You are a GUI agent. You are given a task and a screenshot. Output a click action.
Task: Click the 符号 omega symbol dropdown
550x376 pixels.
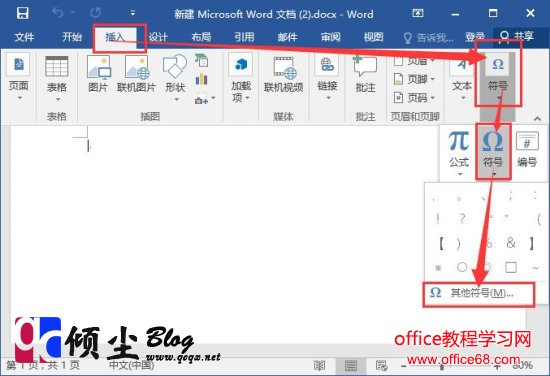[x=493, y=152]
